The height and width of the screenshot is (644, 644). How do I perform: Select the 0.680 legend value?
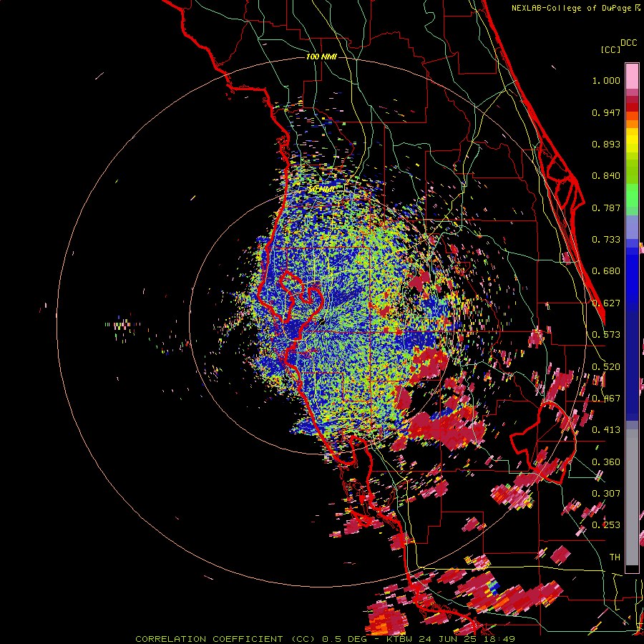[606, 271]
